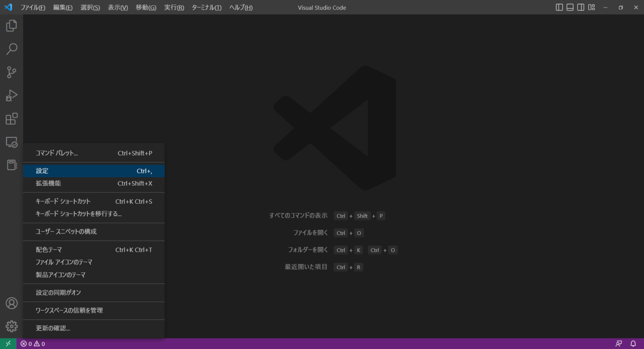
Task: Toggle the primary sidebar visibility
Action: pos(559,7)
